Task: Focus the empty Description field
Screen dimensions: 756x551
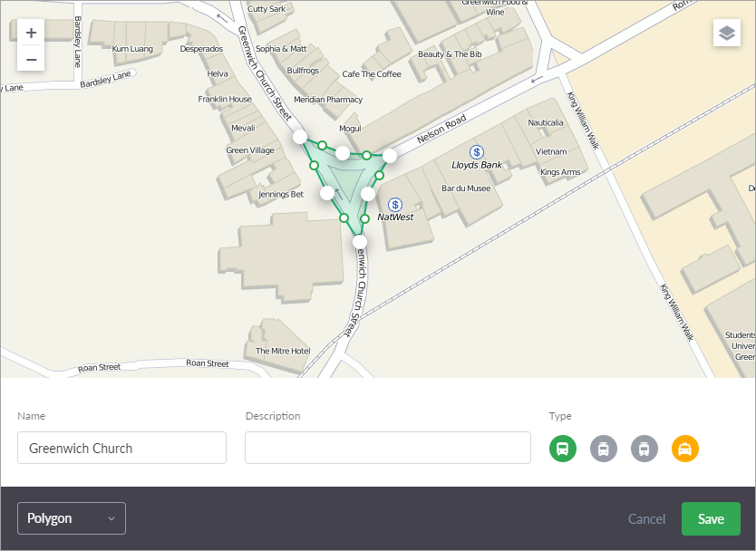Action: [387, 448]
